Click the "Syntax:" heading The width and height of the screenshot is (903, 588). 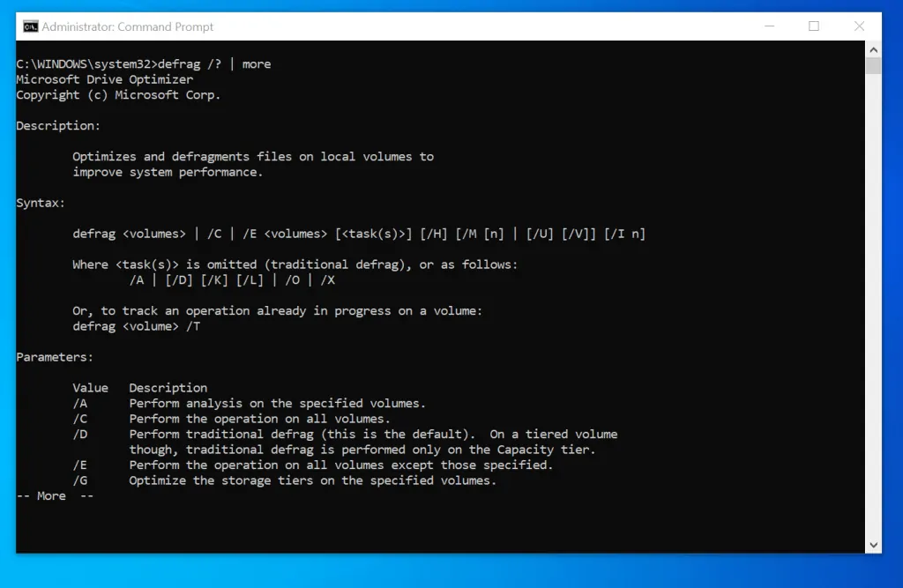pos(40,202)
